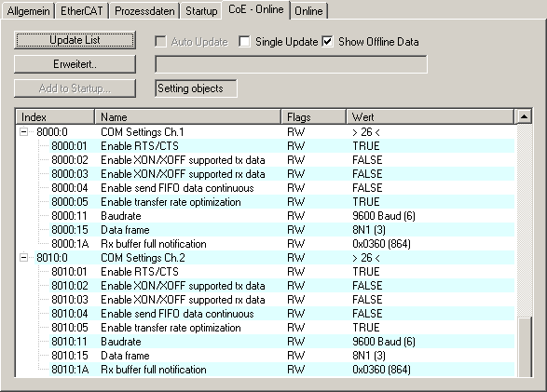Screen dimensions: 547x392
Task: Click the Update List button
Action: click(x=75, y=40)
